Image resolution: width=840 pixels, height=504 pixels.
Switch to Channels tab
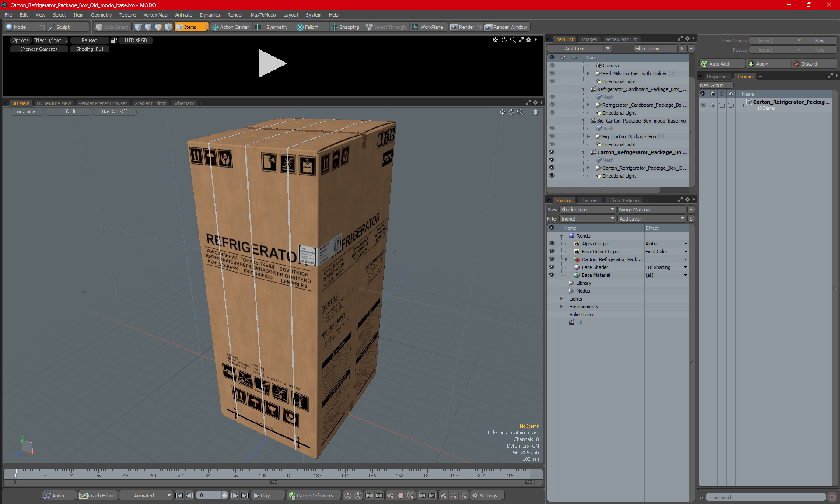pos(590,200)
